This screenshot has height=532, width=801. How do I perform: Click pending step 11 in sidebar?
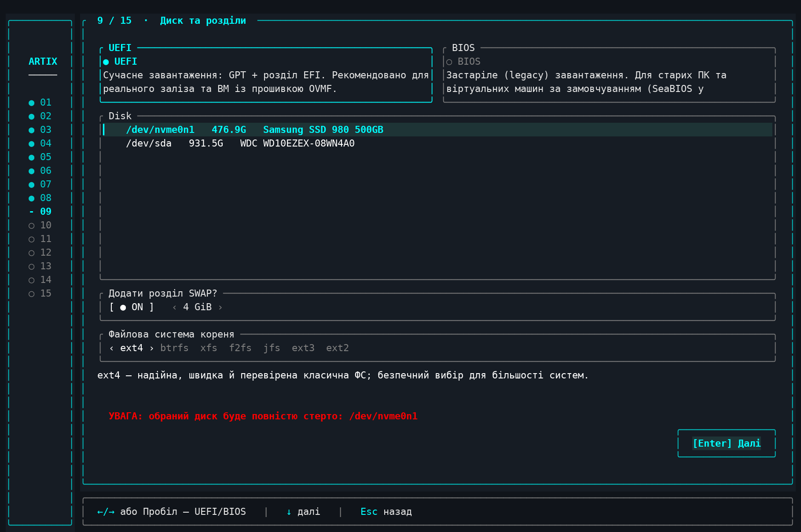click(x=40, y=239)
